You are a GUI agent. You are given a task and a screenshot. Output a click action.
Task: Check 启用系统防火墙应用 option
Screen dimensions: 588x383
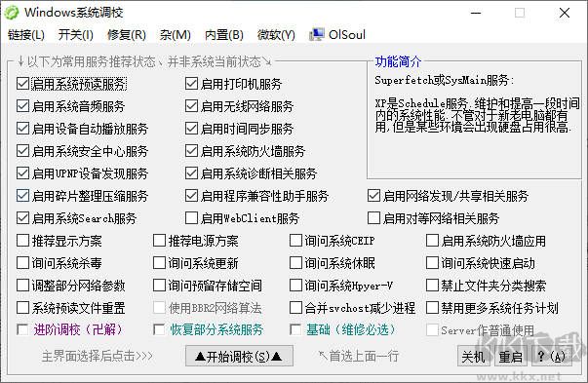pos(432,241)
